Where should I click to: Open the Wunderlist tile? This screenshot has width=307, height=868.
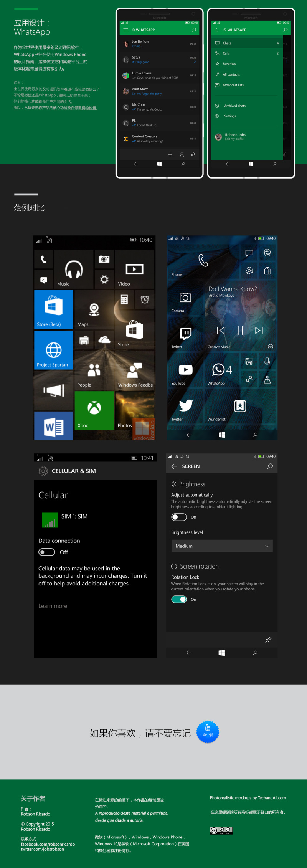click(x=239, y=406)
